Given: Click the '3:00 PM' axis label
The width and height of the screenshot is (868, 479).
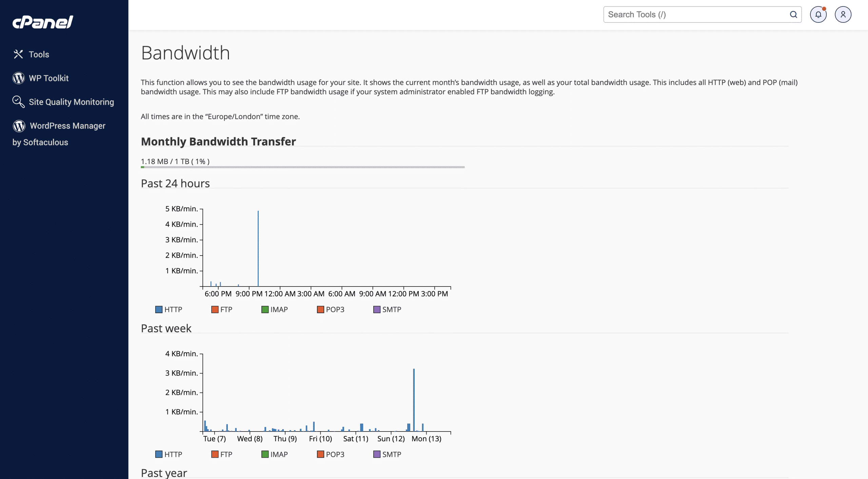Looking at the screenshot, I should click(434, 294).
